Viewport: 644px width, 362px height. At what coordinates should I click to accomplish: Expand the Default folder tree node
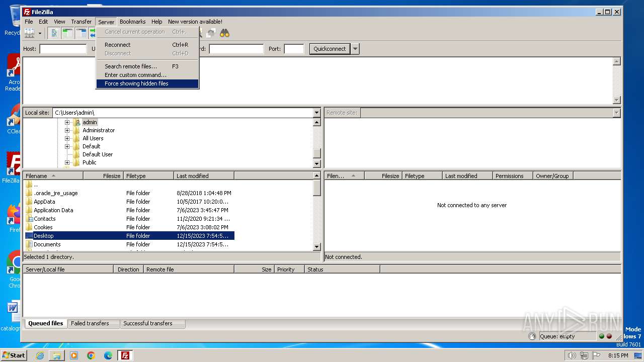[67, 146]
